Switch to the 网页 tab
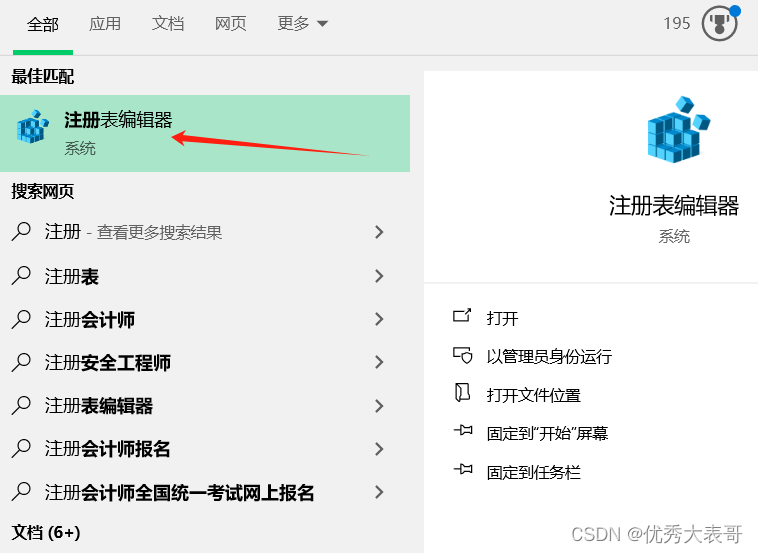 [x=231, y=24]
